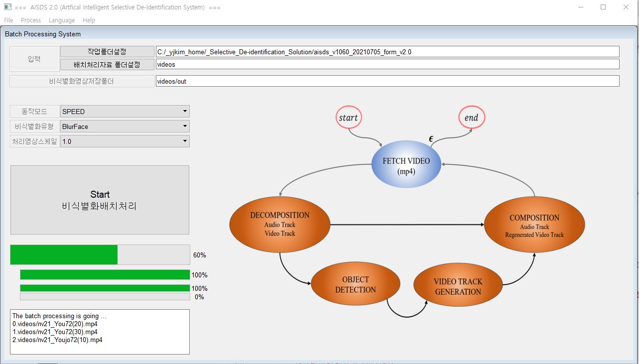Click the COMPOSITION ellipse node

pos(534,226)
